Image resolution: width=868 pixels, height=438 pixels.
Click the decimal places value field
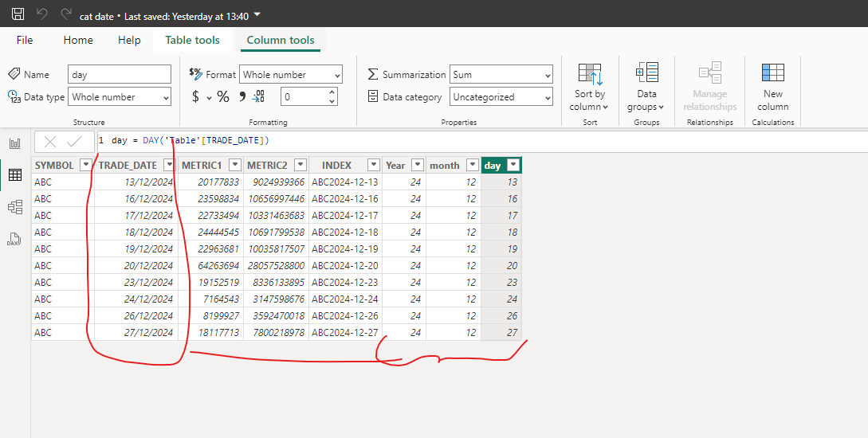pos(304,97)
